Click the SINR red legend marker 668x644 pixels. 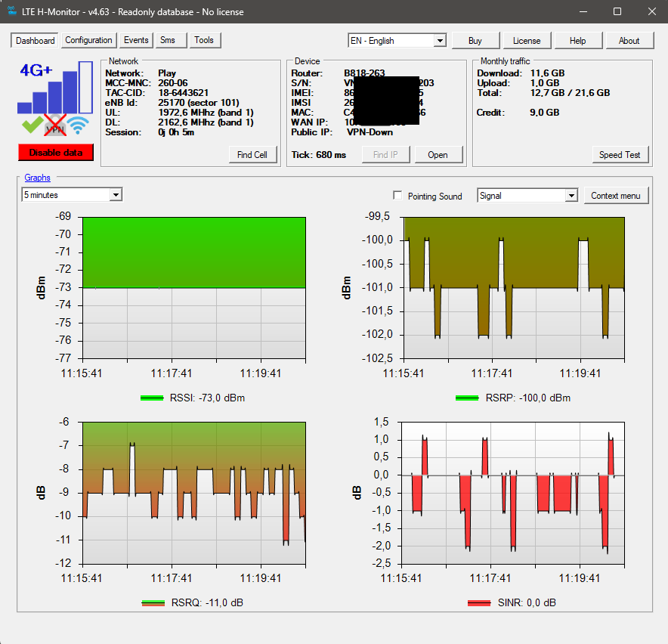pyautogui.click(x=479, y=603)
